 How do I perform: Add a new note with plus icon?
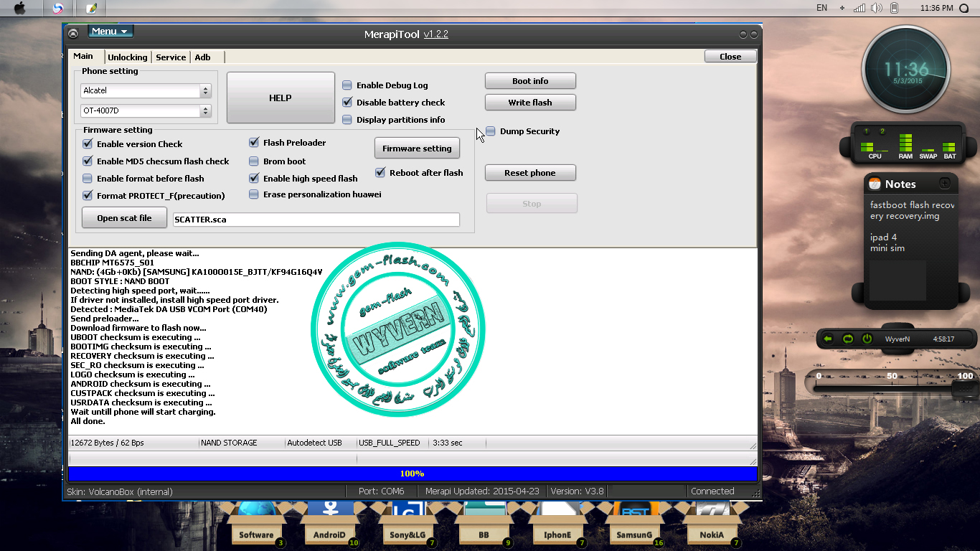[x=944, y=183]
